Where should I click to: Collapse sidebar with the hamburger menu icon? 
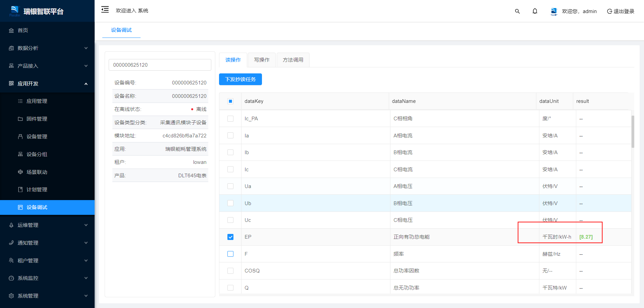pyautogui.click(x=105, y=9)
